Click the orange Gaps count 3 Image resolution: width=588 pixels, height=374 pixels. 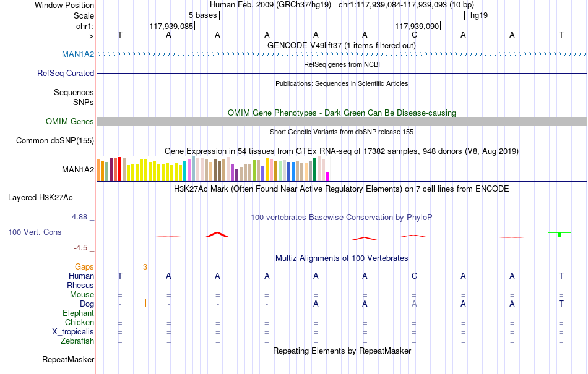click(x=145, y=267)
